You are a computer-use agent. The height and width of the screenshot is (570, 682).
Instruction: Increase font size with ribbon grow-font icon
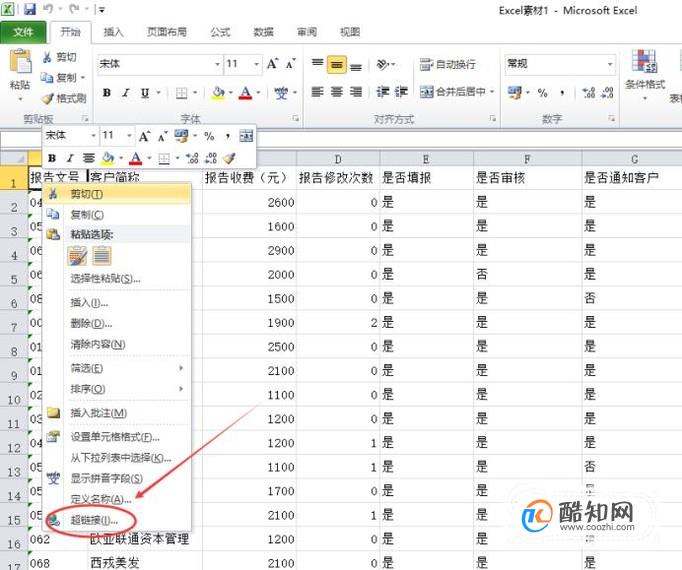pos(273,64)
